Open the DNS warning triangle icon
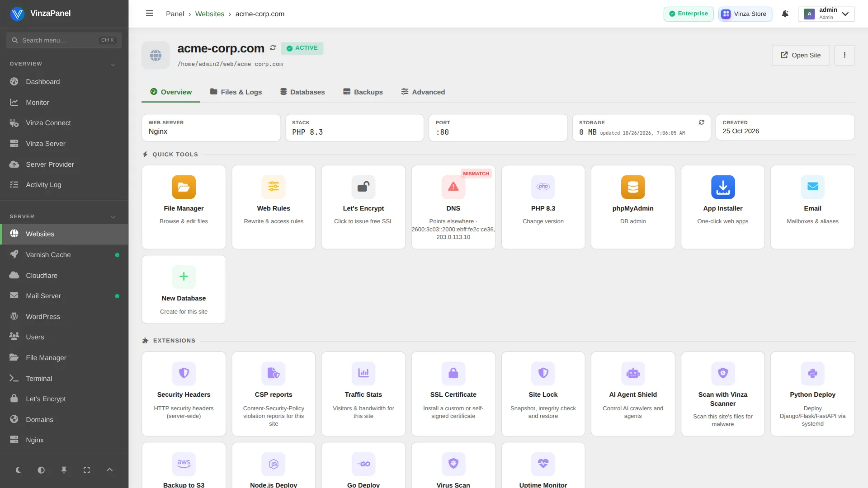This screenshot has width=868, height=488. click(453, 187)
